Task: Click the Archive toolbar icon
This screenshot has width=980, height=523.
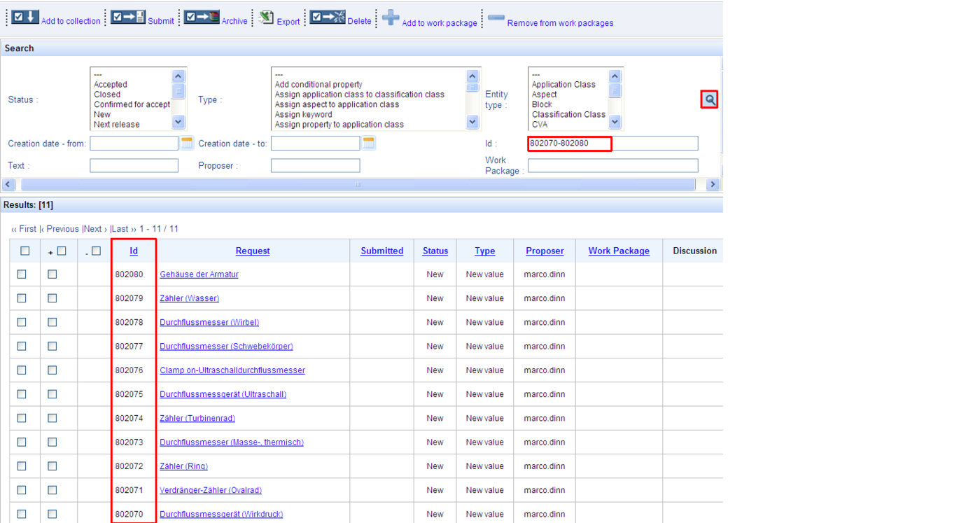Action: point(202,17)
